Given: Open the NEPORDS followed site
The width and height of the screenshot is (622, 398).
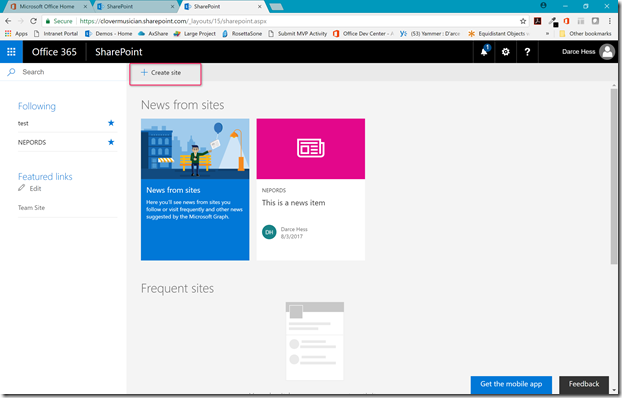Looking at the screenshot, I should (32, 142).
